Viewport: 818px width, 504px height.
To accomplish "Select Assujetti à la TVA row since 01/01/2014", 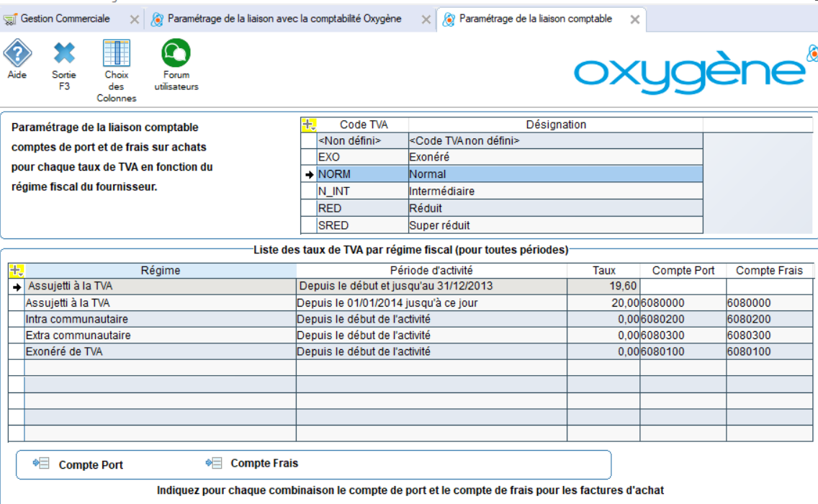I will pyautogui.click(x=410, y=303).
